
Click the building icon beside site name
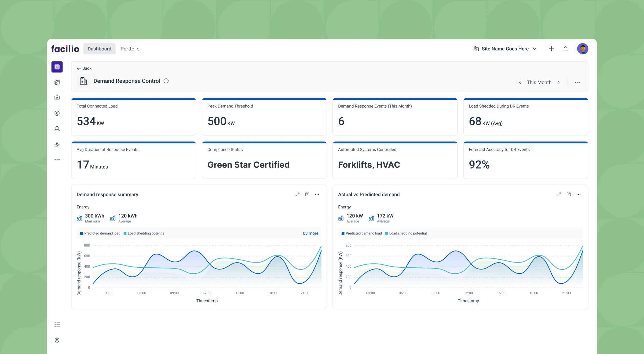coord(476,49)
